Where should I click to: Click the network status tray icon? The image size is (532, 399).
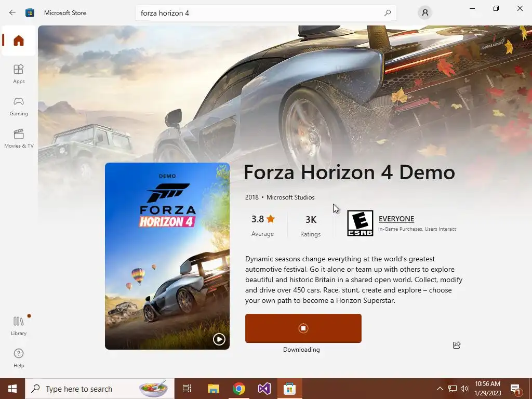point(453,389)
